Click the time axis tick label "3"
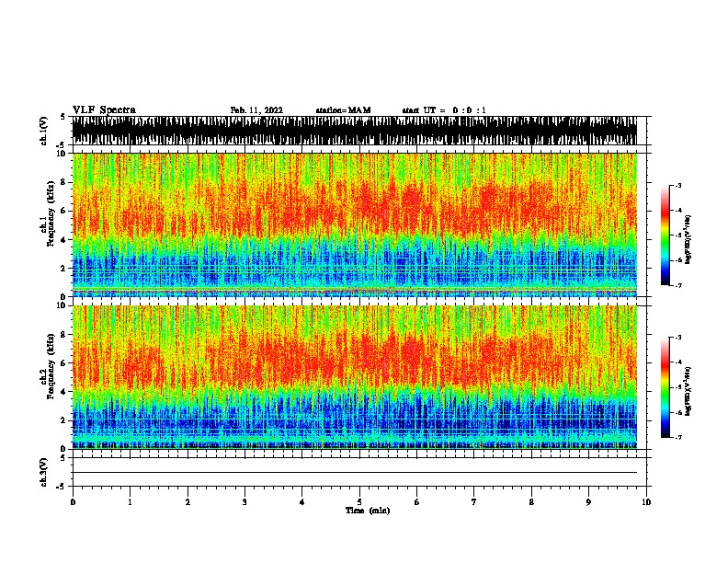728x563 pixels. 245,502
